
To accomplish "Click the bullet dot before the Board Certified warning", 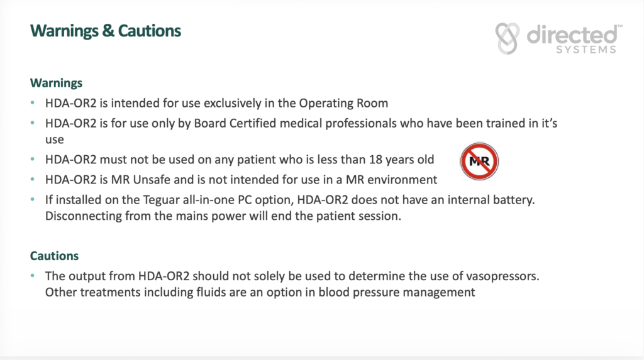I will coord(33,124).
